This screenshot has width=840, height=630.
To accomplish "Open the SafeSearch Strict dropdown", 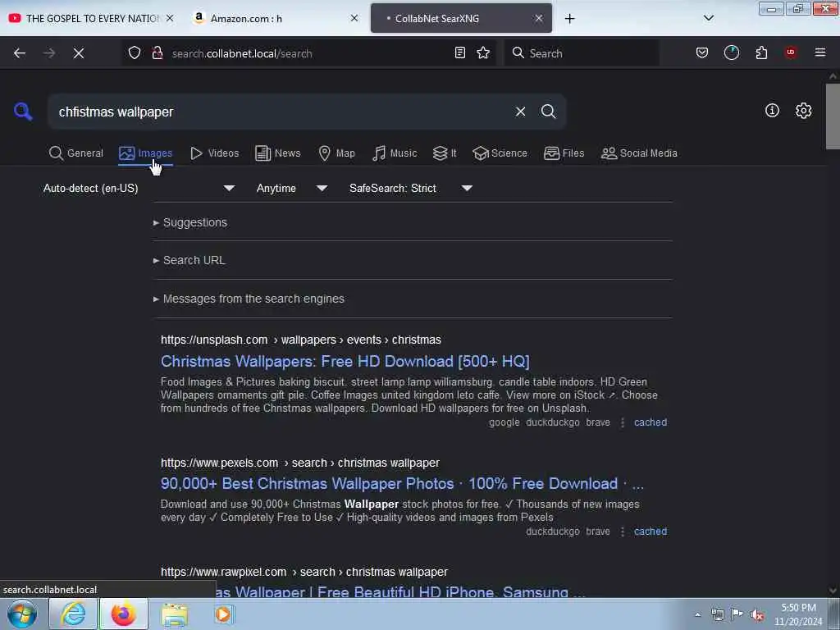I will (x=410, y=188).
